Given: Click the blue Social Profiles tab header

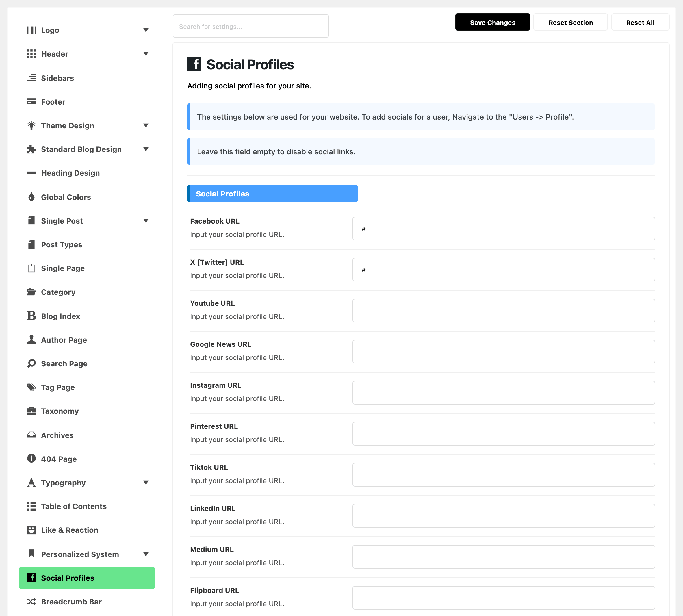Looking at the screenshot, I should coord(272,194).
